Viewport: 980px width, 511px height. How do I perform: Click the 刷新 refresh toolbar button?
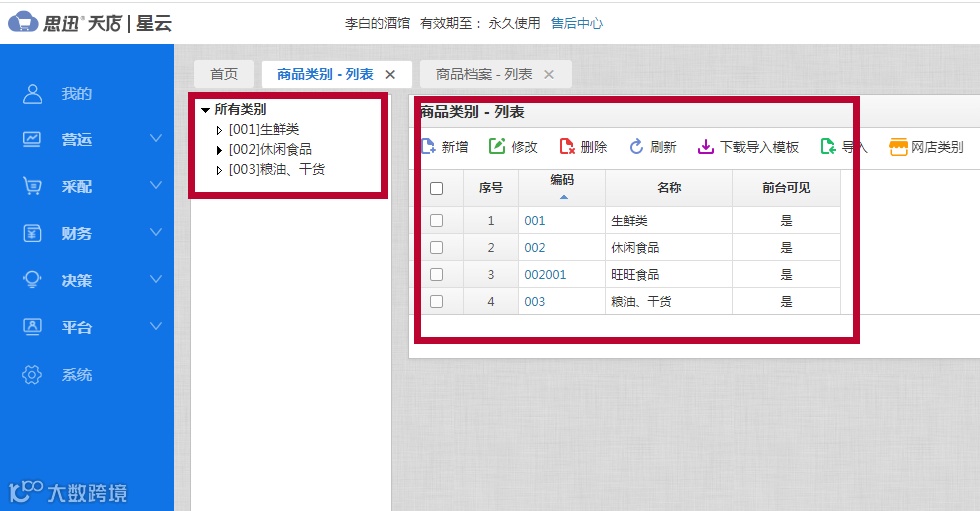click(652, 147)
